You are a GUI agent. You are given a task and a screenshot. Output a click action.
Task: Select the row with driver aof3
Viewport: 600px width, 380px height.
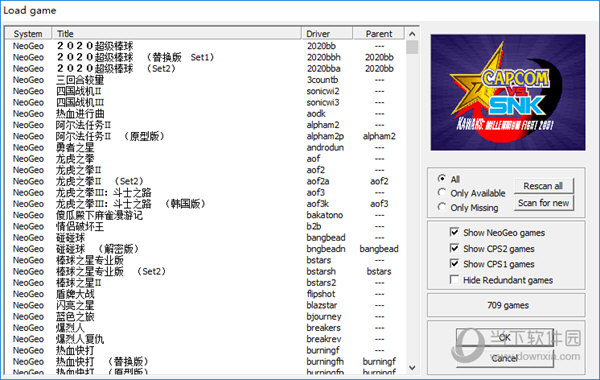click(x=205, y=192)
